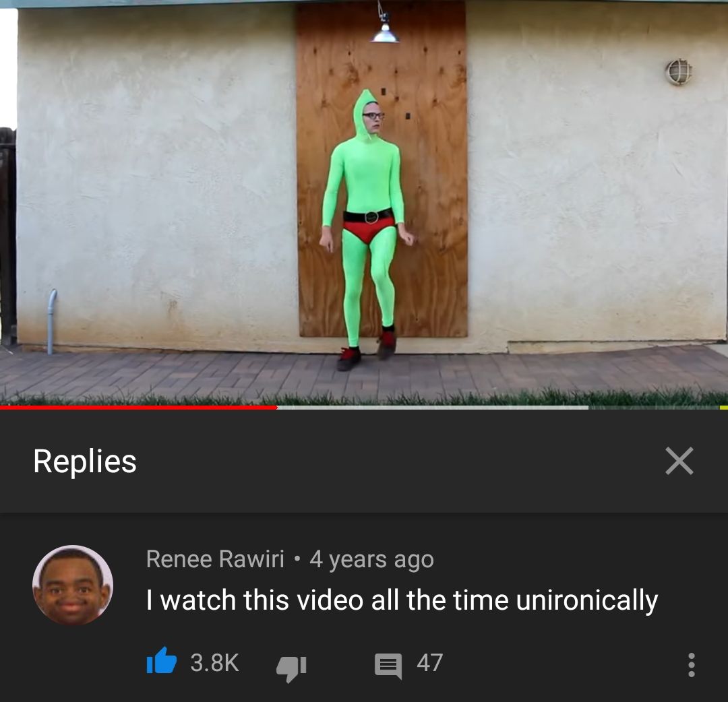Jump to the yellow ad marker

tap(723, 408)
